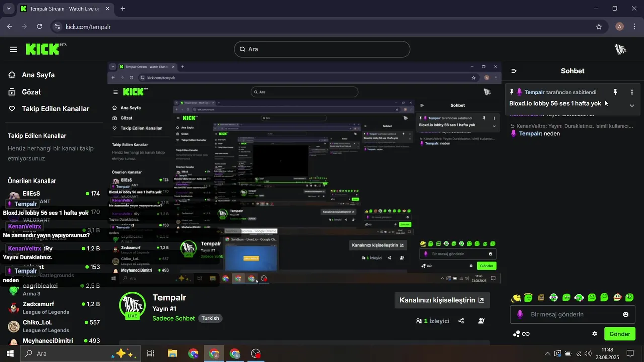Open chat settings gear icon

click(x=595, y=334)
